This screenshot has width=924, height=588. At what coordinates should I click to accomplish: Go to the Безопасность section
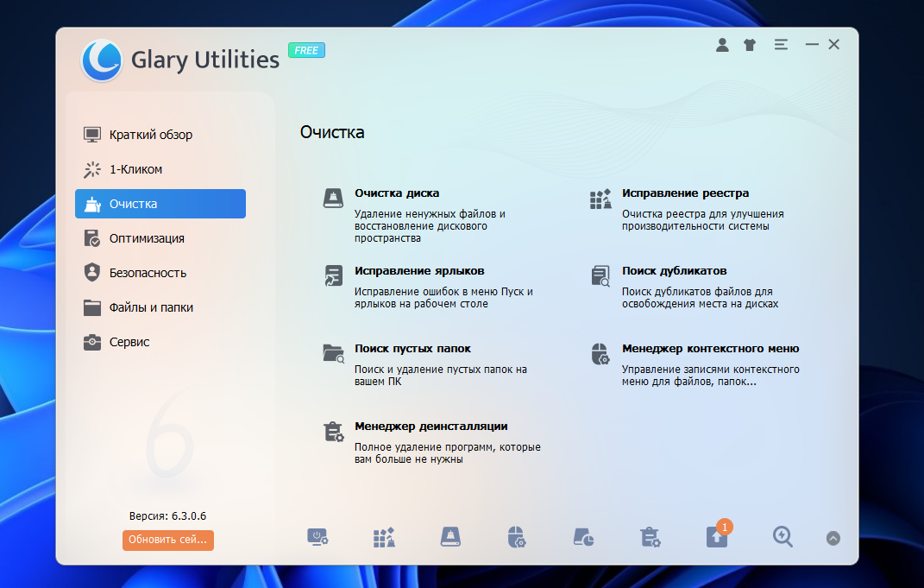point(160,273)
